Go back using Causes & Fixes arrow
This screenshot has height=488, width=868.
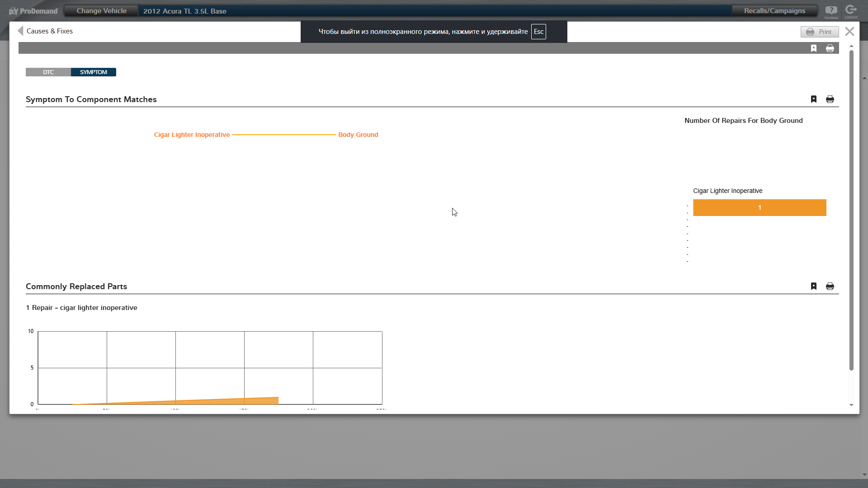pos(20,31)
